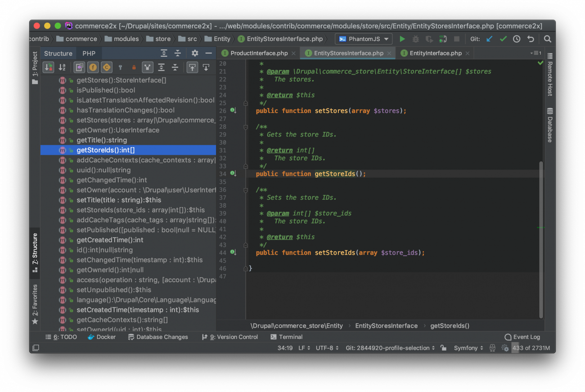Open the PhantomJS run configuration dropdown
Screen dimensions: 585x392
(364, 39)
